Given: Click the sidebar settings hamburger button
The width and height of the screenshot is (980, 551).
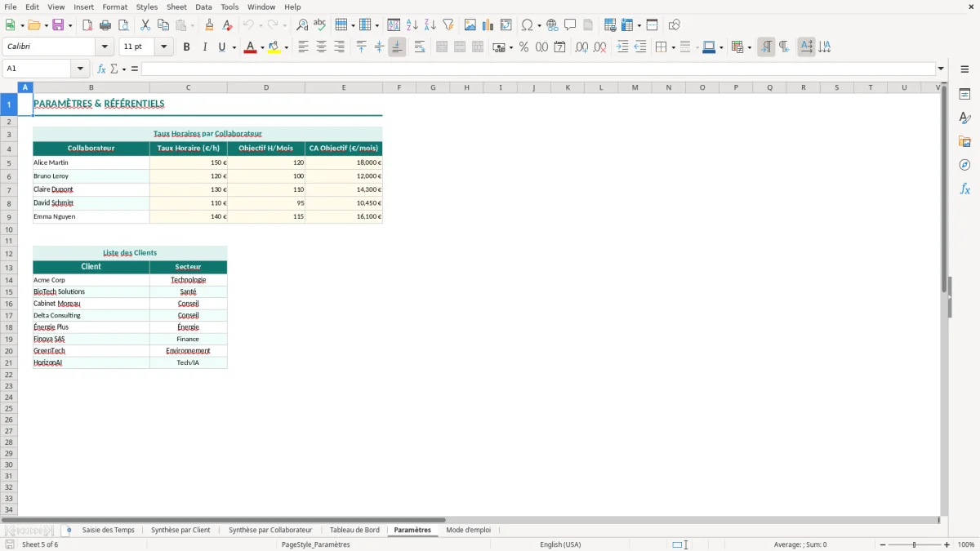Looking at the screenshot, I should click(x=964, y=71).
